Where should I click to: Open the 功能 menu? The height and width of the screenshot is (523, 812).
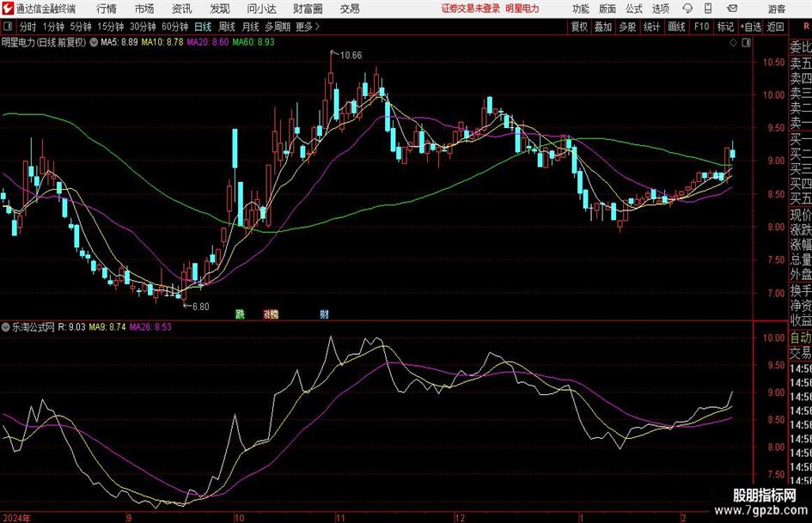581,9
